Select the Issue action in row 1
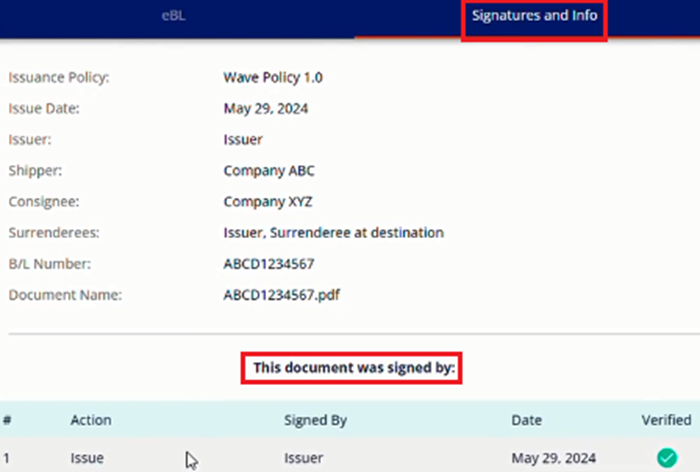This screenshot has width=700, height=472. point(87,458)
